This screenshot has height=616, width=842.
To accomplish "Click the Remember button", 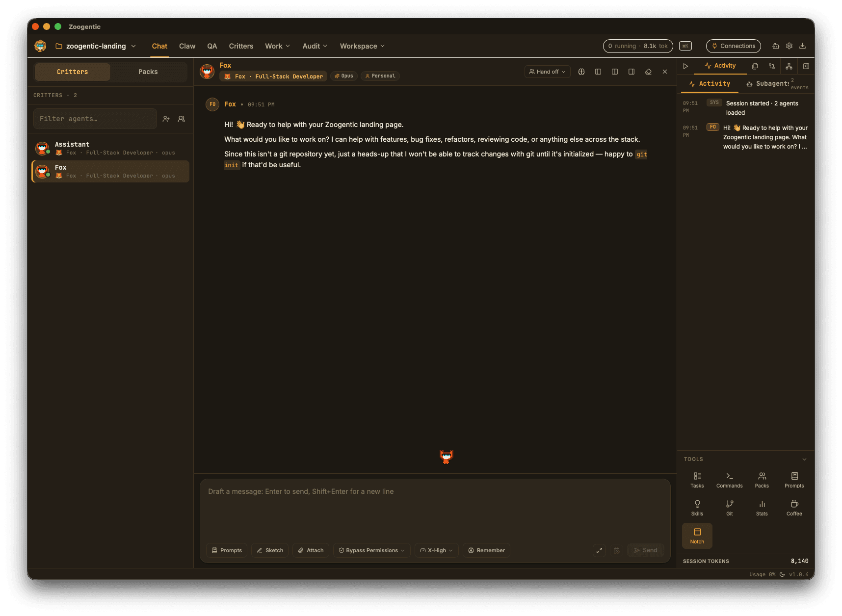I will click(486, 550).
